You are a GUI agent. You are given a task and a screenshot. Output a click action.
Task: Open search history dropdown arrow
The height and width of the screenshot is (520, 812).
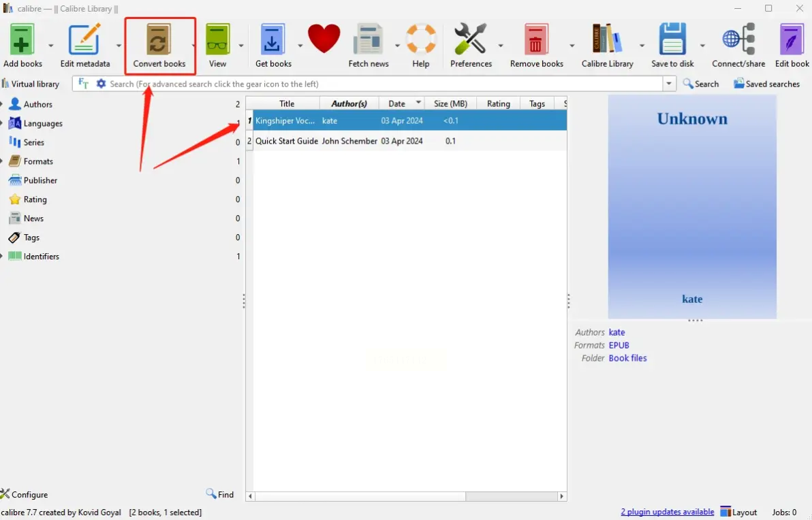669,83
